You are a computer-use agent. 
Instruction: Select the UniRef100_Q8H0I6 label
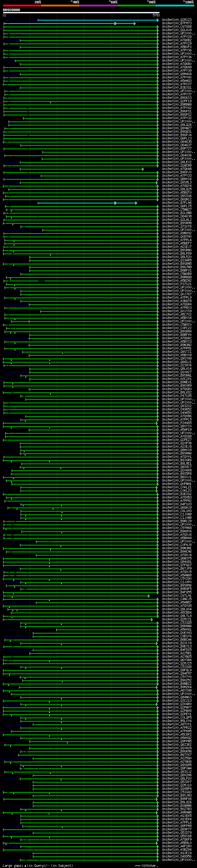tap(177, 179)
